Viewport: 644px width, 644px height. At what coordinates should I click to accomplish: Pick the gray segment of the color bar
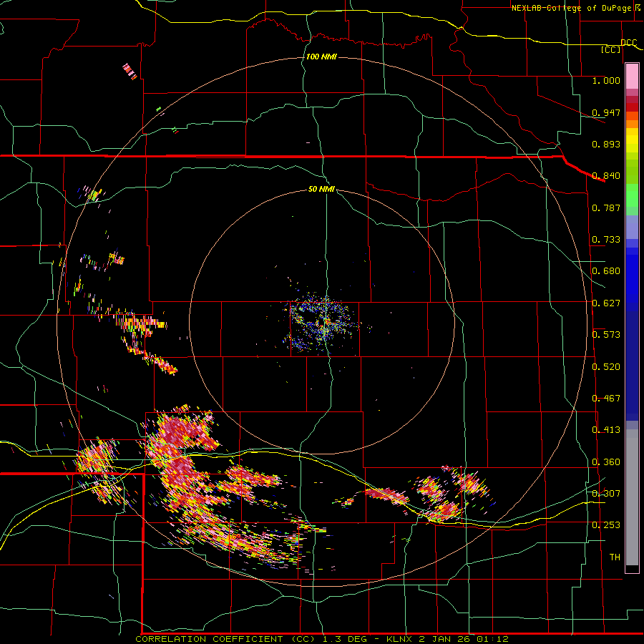(x=632, y=497)
